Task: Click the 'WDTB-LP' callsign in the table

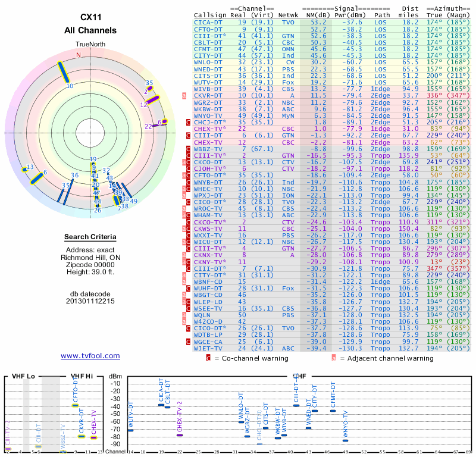Action: [x=208, y=335]
